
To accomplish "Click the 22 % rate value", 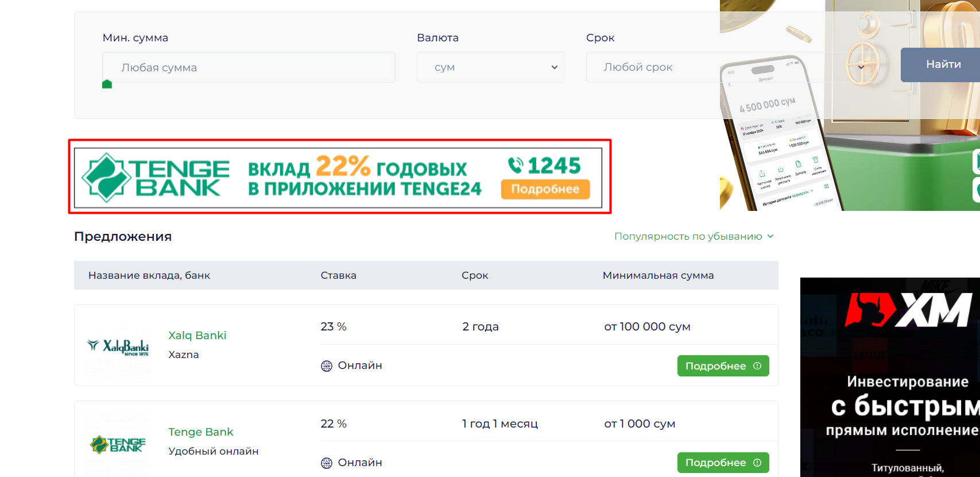I will 334,424.
